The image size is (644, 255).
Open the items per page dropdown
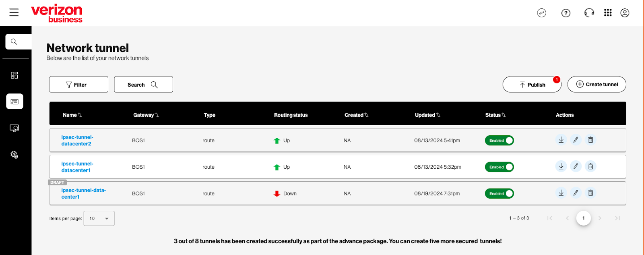click(x=99, y=218)
